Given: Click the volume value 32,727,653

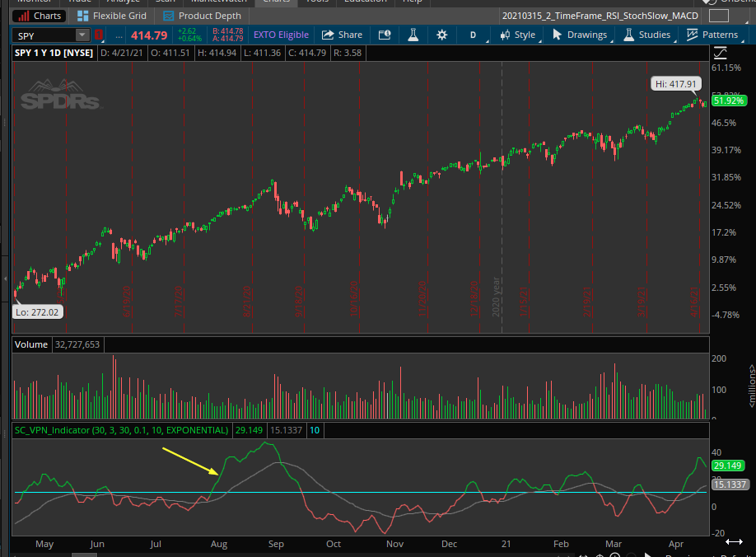Looking at the screenshot, I should click(77, 344).
